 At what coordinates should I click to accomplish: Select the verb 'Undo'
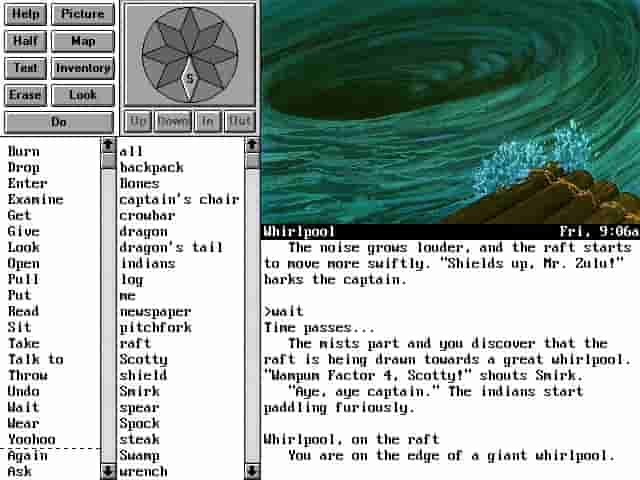[x=24, y=391]
